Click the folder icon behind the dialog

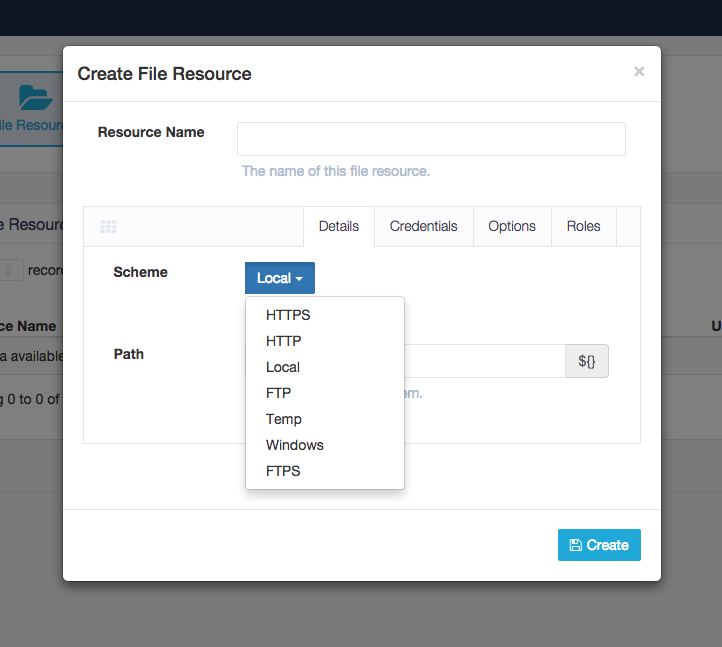tap(36, 98)
